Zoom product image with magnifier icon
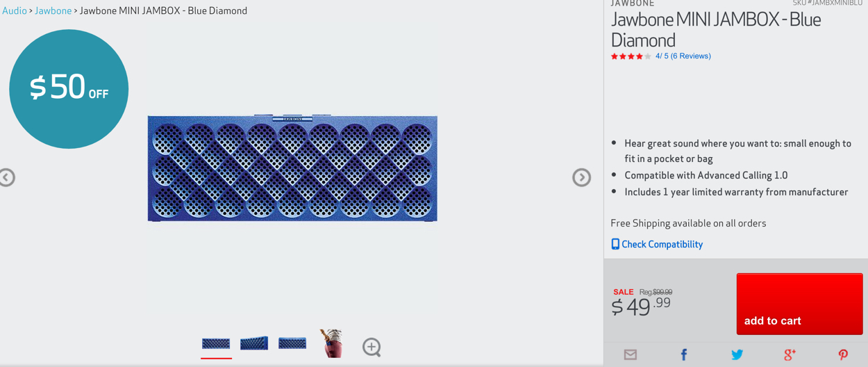This screenshot has height=367, width=868. 372,347
